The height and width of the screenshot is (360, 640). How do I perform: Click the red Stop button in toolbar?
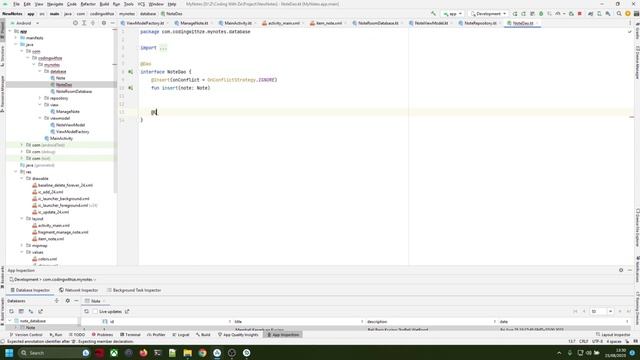(x=580, y=13)
